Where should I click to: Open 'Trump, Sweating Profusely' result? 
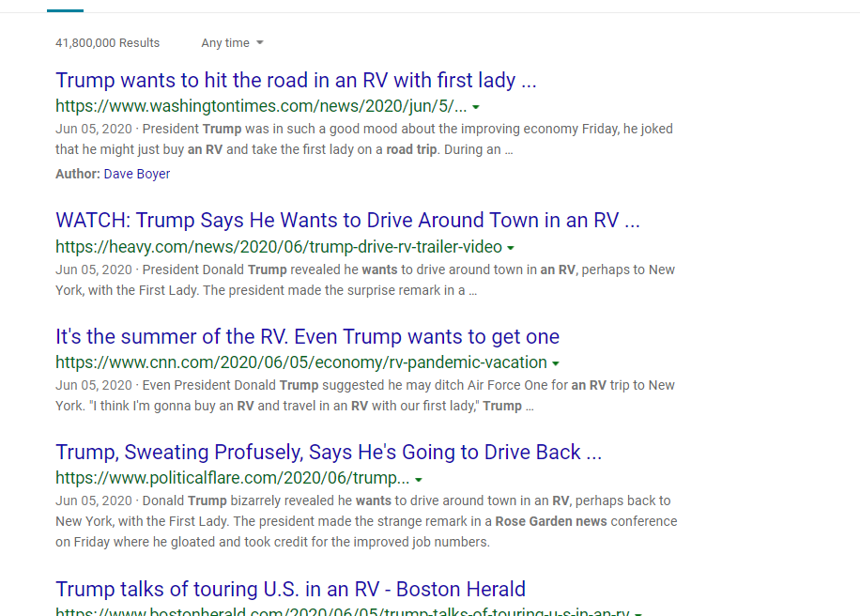pos(329,452)
